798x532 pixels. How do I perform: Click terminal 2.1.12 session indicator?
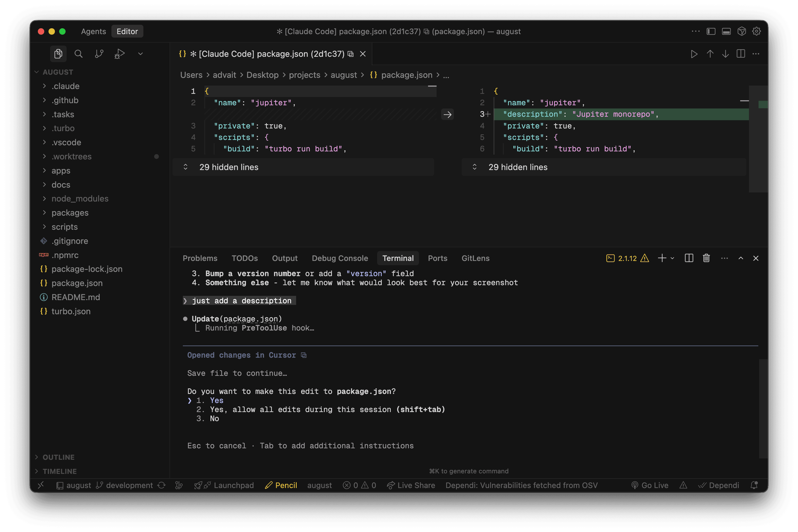pyautogui.click(x=627, y=258)
